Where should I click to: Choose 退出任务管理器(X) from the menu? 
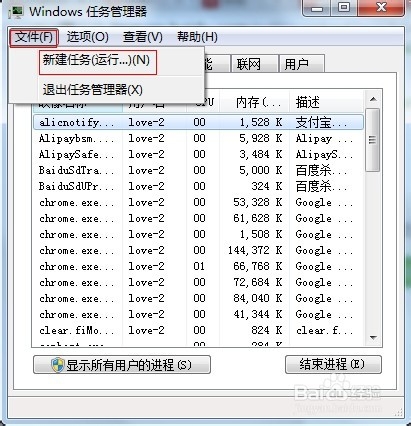[93, 90]
